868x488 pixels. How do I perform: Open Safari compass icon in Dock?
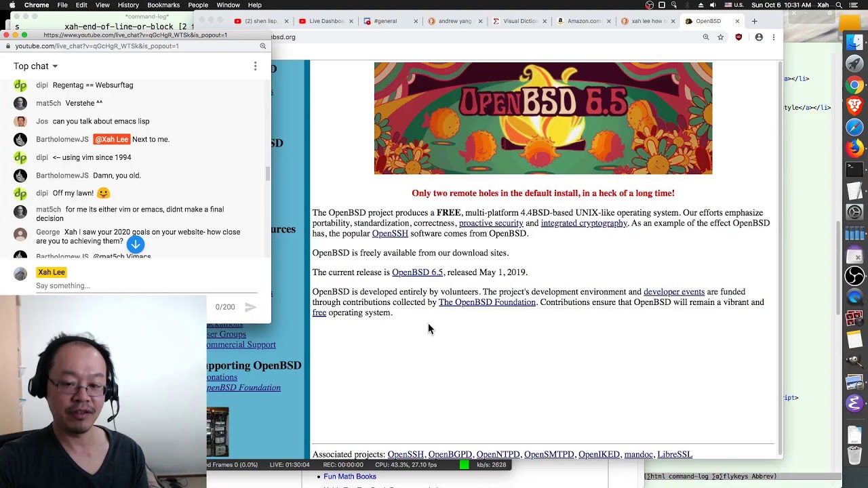[854, 127]
